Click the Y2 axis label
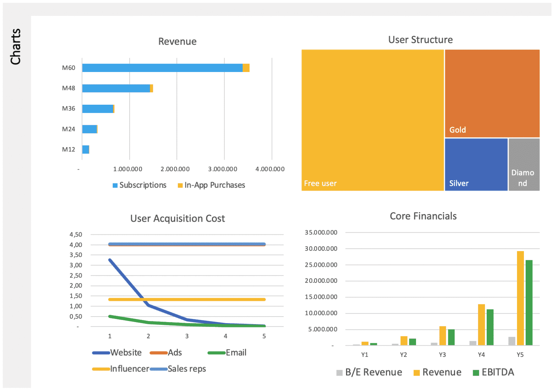This screenshot has width=557, height=392. pos(403,355)
